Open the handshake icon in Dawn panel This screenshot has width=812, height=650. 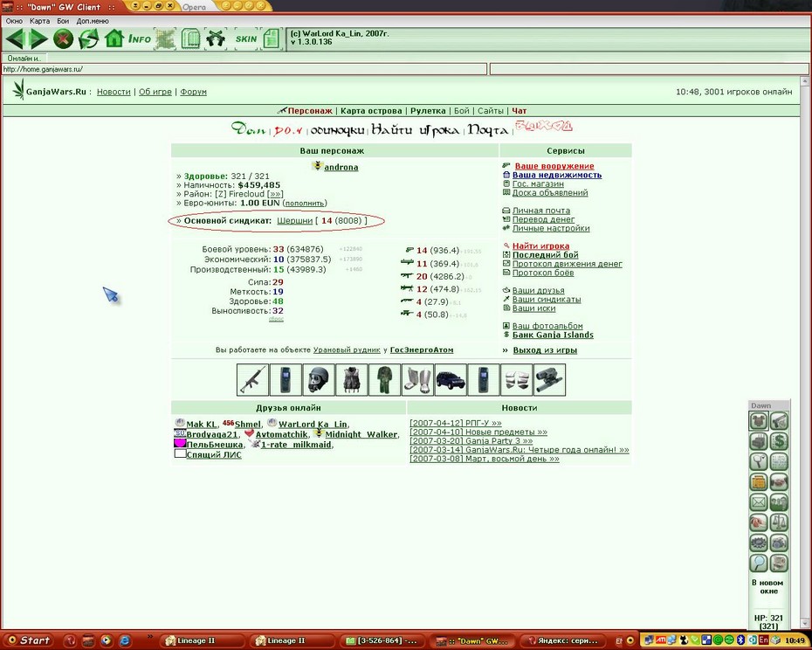pos(779,481)
